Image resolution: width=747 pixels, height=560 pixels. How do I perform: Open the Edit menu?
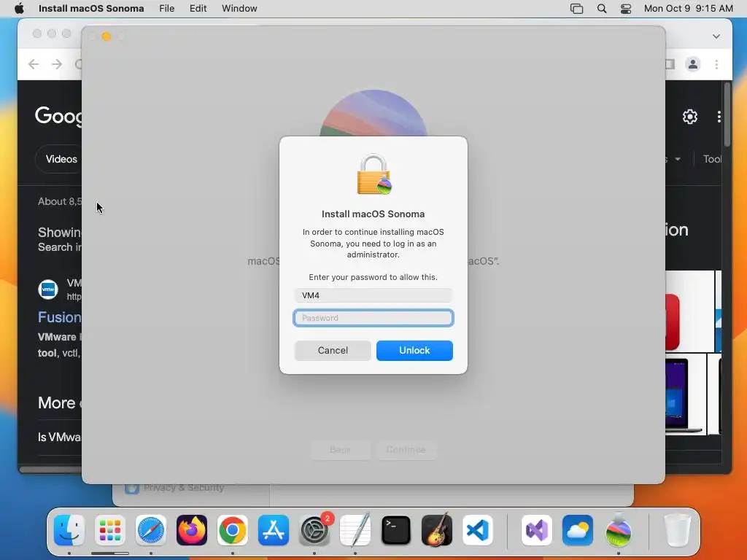(x=198, y=9)
